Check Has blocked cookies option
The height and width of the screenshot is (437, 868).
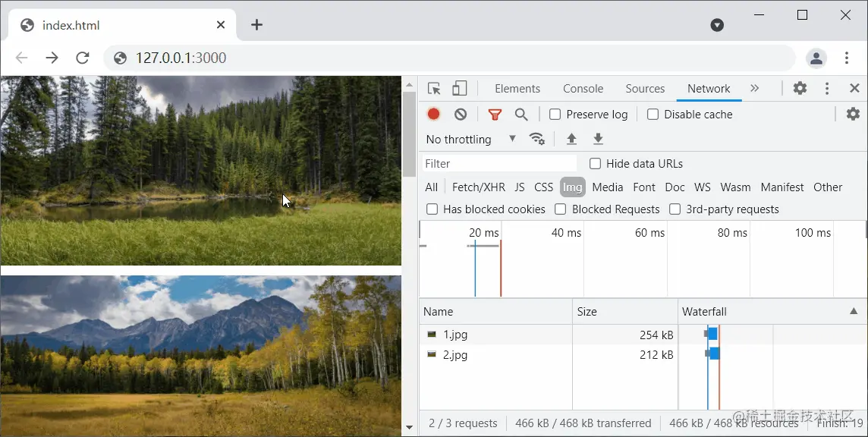coord(432,209)
